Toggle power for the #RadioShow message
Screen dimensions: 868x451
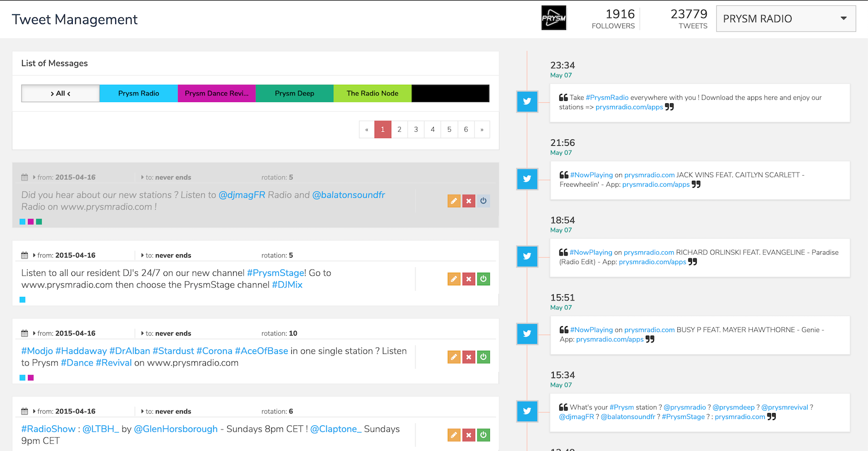tap(484, 435)
